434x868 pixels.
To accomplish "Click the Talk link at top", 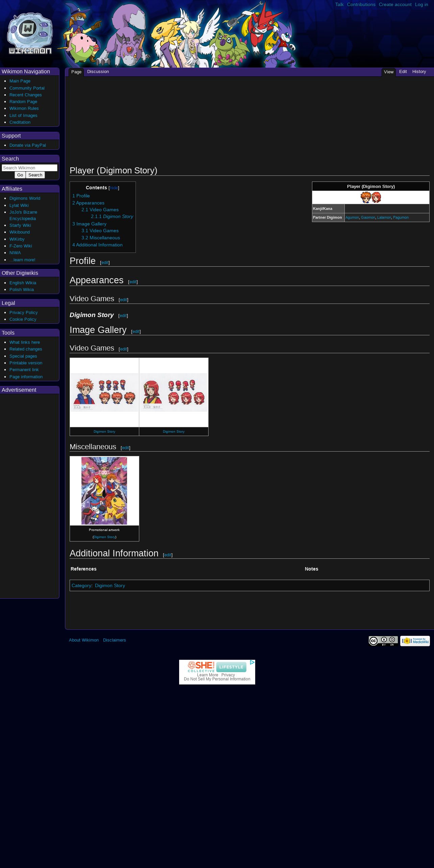I will tap(339, 4).
